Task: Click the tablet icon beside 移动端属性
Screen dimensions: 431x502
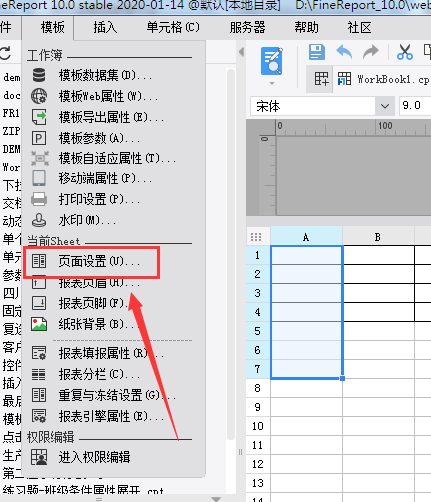Action: coord(39,179)
